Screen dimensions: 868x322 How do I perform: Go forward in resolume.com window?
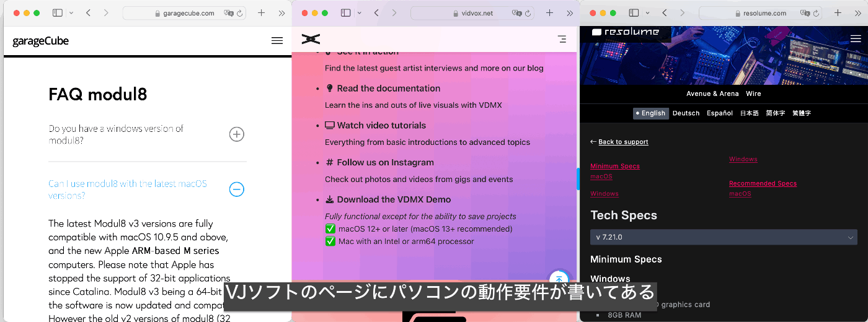(x=683, y=12)
